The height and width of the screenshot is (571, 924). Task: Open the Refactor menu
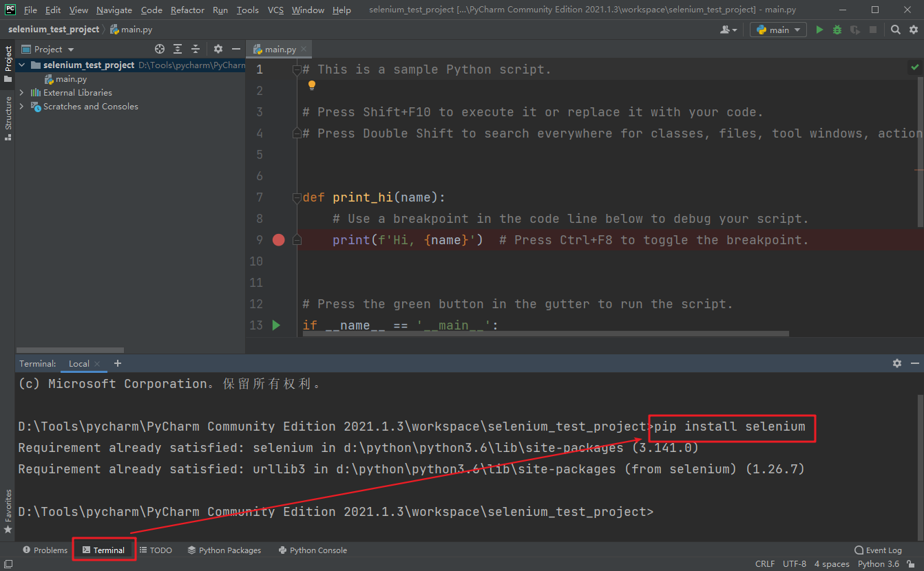(187, 10)
